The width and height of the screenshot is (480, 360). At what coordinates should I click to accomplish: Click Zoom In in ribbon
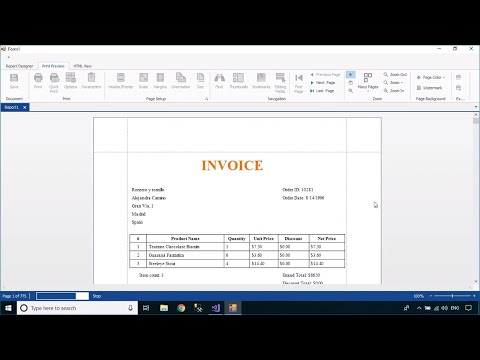394,91
